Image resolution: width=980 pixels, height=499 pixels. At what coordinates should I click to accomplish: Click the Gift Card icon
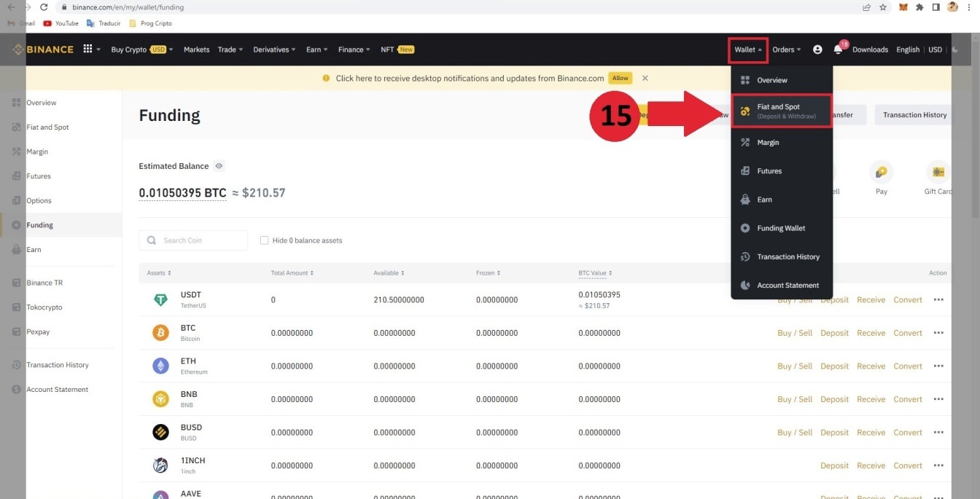pyautogui.click(x=938, y=173)
